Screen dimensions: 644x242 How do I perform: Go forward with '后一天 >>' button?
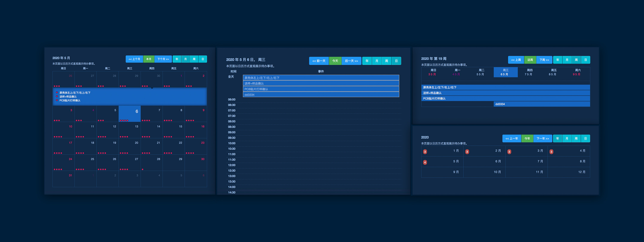pos(351,61)
